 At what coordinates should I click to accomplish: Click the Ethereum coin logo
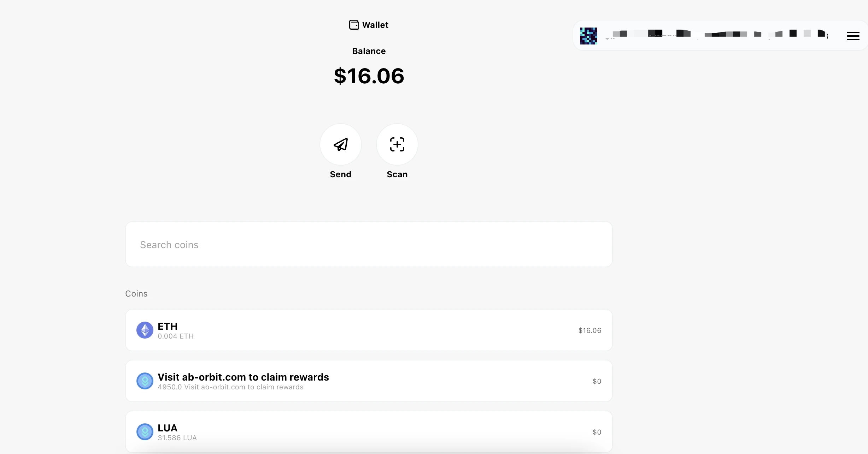coord(145,330)
